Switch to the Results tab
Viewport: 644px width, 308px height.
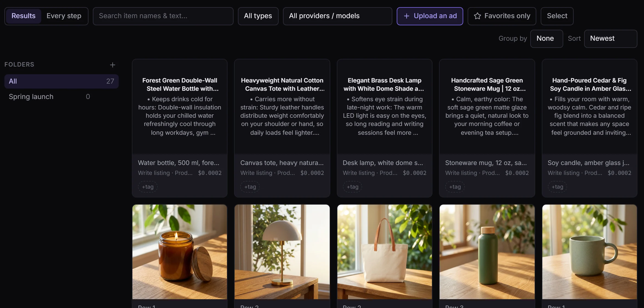(23, 16)
